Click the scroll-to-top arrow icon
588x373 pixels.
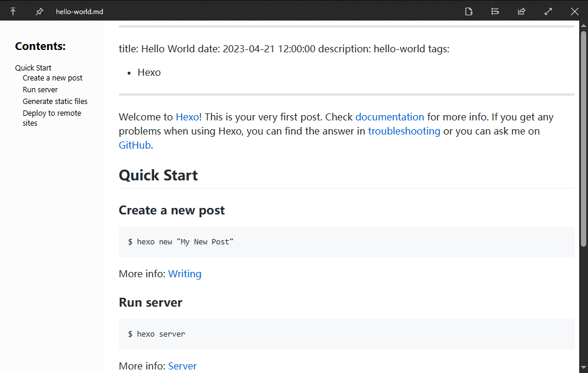[x=13, y=11]
